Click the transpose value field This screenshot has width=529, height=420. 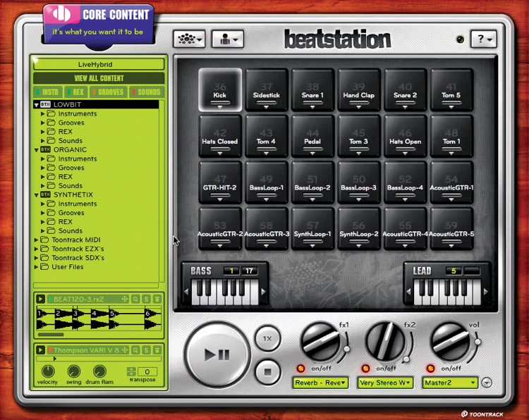point(147,371)
